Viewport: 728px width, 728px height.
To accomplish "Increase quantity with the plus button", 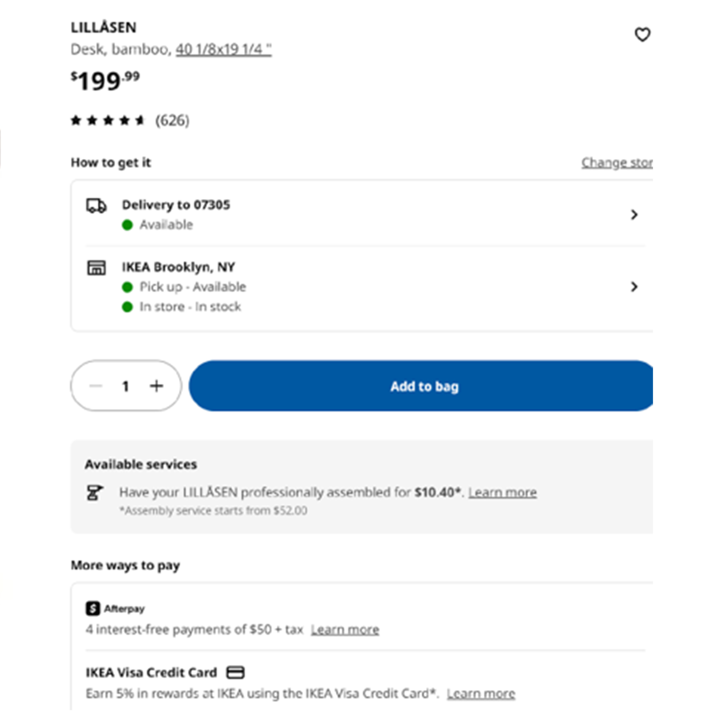I will (x=157, y=386).
